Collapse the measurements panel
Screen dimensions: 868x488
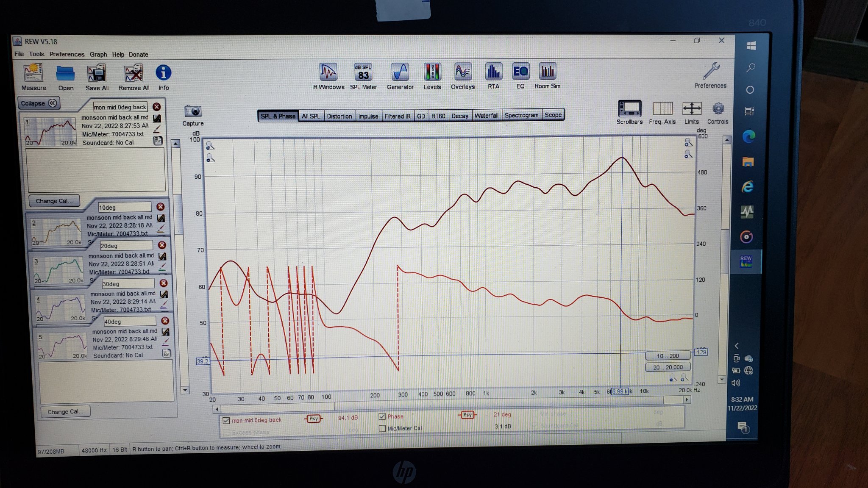point(39,103)
